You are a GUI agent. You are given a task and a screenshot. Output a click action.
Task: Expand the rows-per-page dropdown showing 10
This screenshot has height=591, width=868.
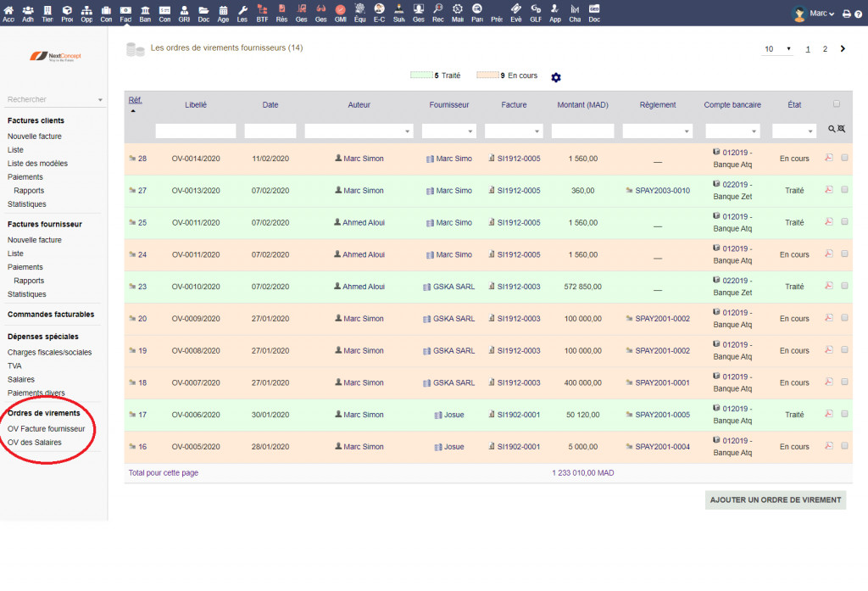pos(777,49)
